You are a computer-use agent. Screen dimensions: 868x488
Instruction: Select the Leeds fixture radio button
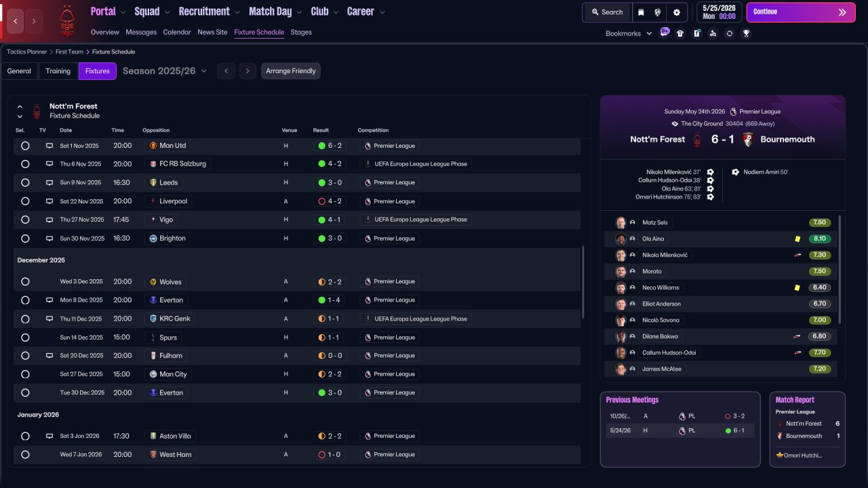coord(25,182)
